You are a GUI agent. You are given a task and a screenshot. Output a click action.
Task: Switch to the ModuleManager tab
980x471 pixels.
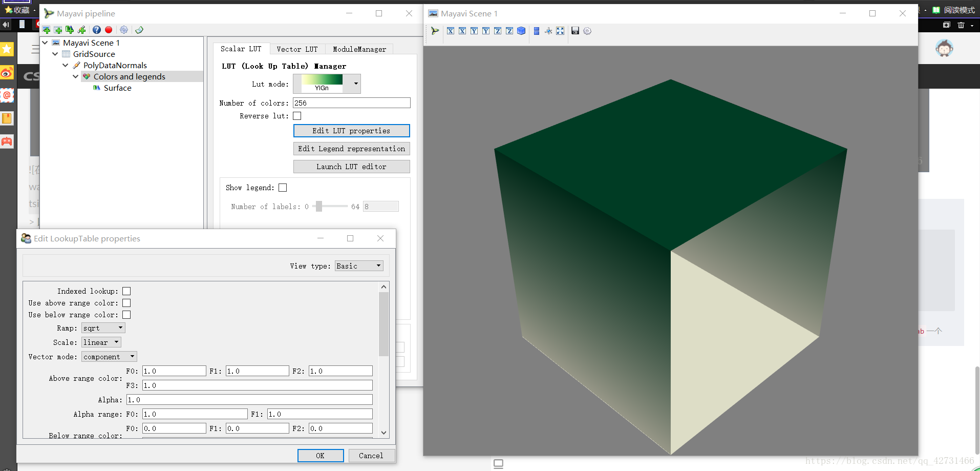click(359, 49)
